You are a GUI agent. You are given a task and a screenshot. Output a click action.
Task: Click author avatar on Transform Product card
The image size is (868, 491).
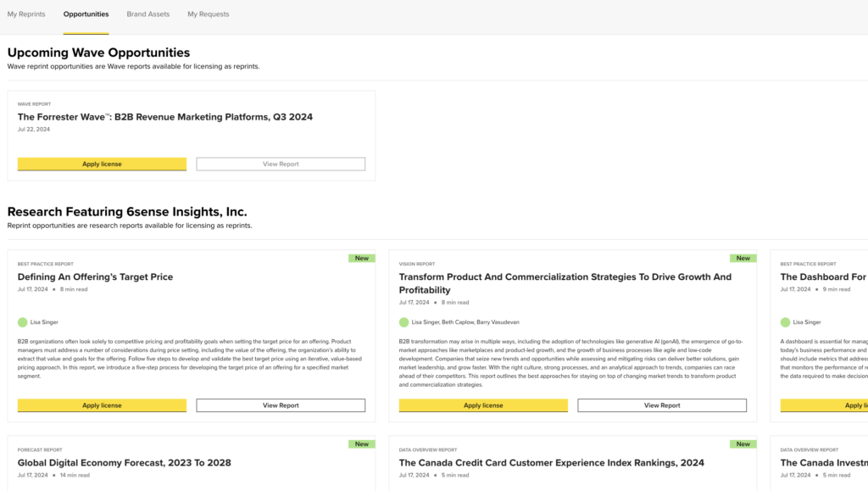[x=403, y=322]
